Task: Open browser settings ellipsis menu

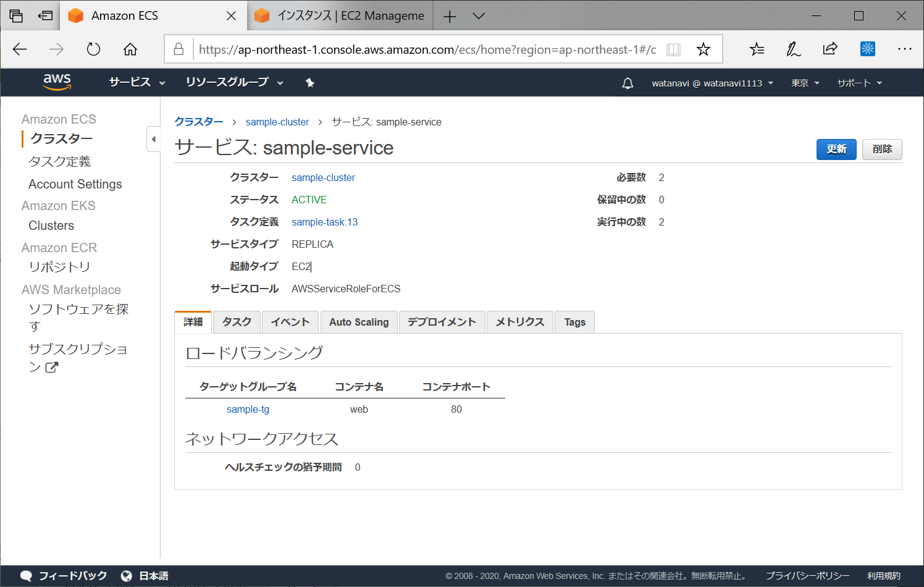Action: pyautogui.click(x=905, y=49)
